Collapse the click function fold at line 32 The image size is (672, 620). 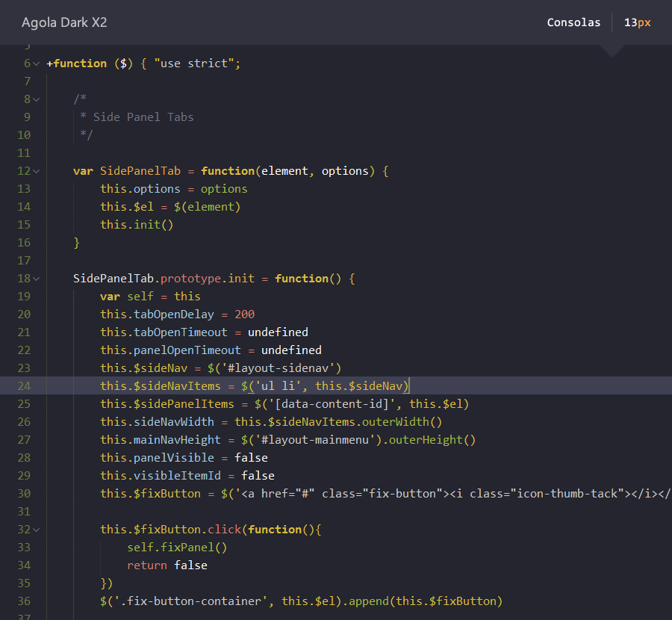37,530
